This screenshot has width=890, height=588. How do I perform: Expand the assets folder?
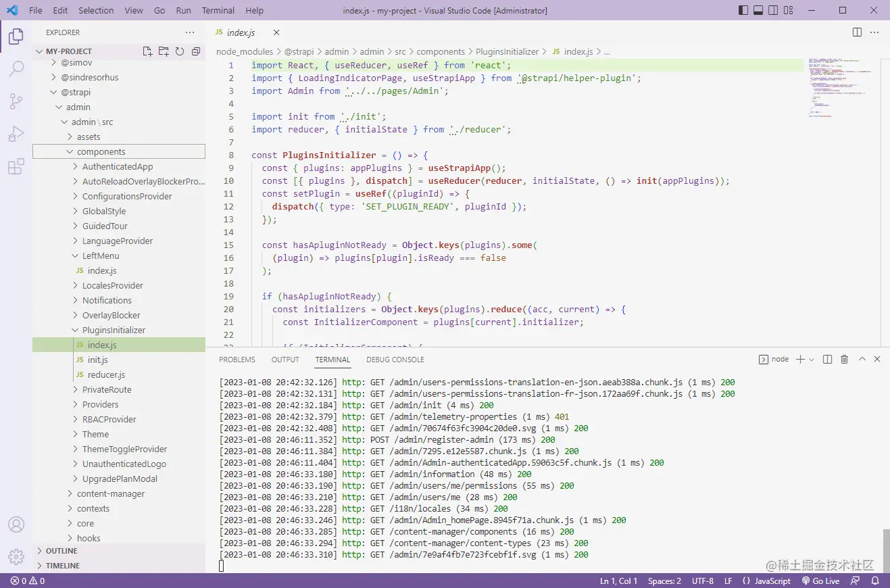click(119, 137)
